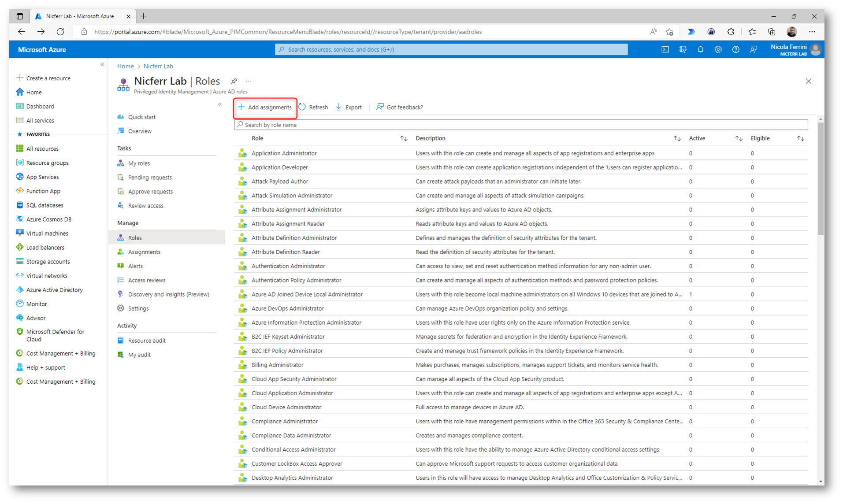Image resolution: width=843 pixels, height=504 pixels.
Task: Open Quick start in resource menu
Action: (141, 117)
